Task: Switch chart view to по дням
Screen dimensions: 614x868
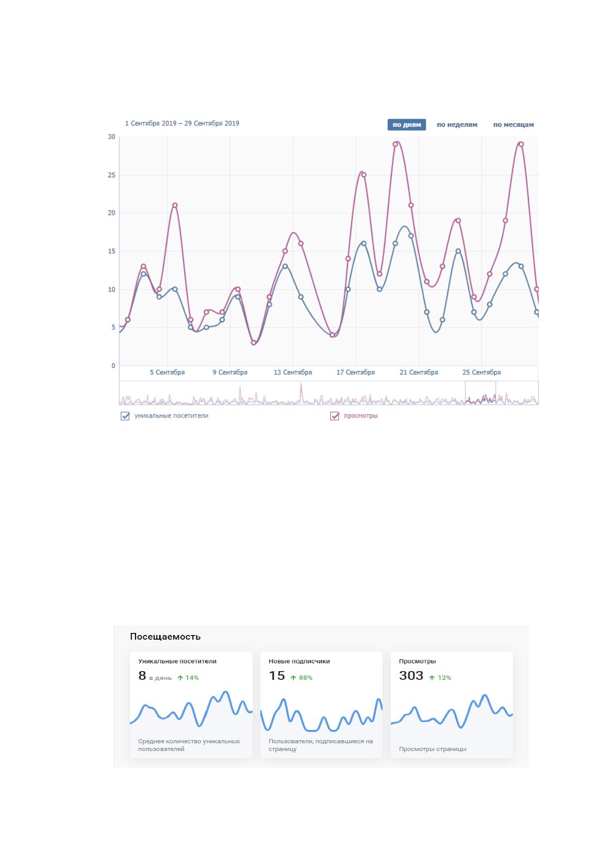Action: pos(406,125)
